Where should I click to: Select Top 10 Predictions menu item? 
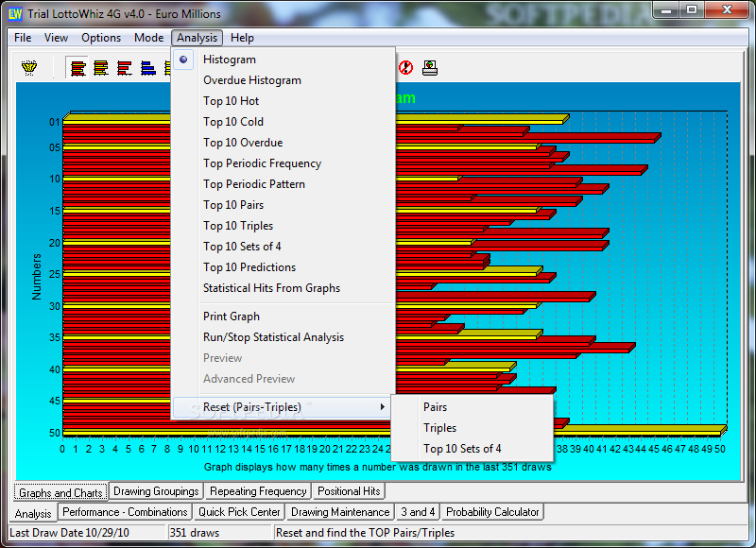[x=283, y=267]
